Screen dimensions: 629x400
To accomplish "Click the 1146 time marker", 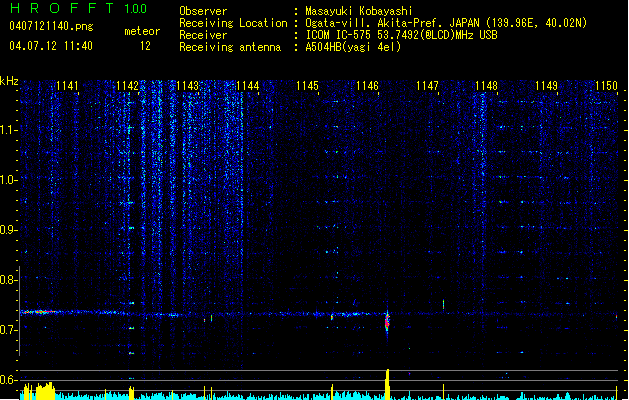I will [367, 86].
